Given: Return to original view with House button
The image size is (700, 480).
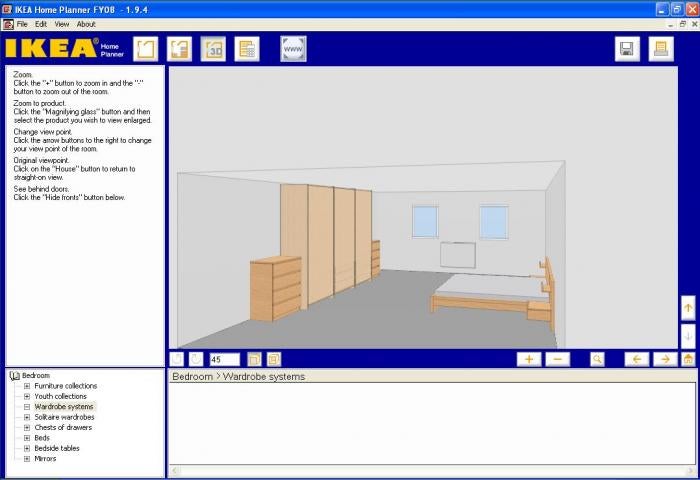Looking at the screenshot, I should pyautogui.click(x=688, y=359).
